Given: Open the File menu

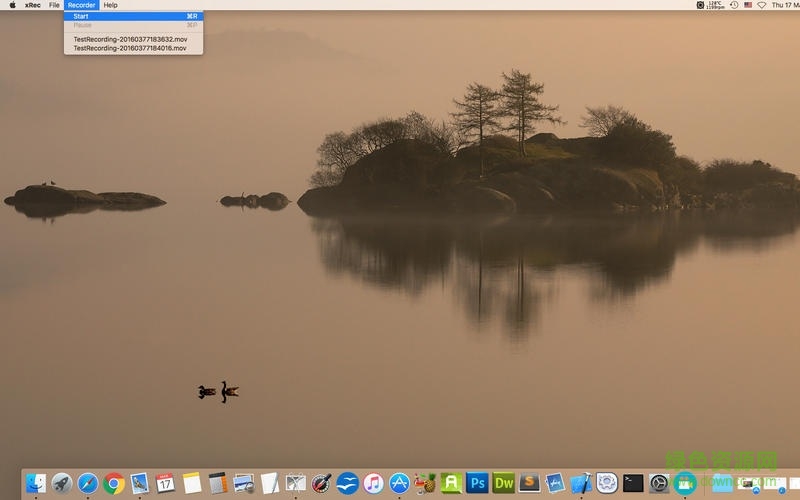Looking at the screenshot, I should [x=54, y=5].
